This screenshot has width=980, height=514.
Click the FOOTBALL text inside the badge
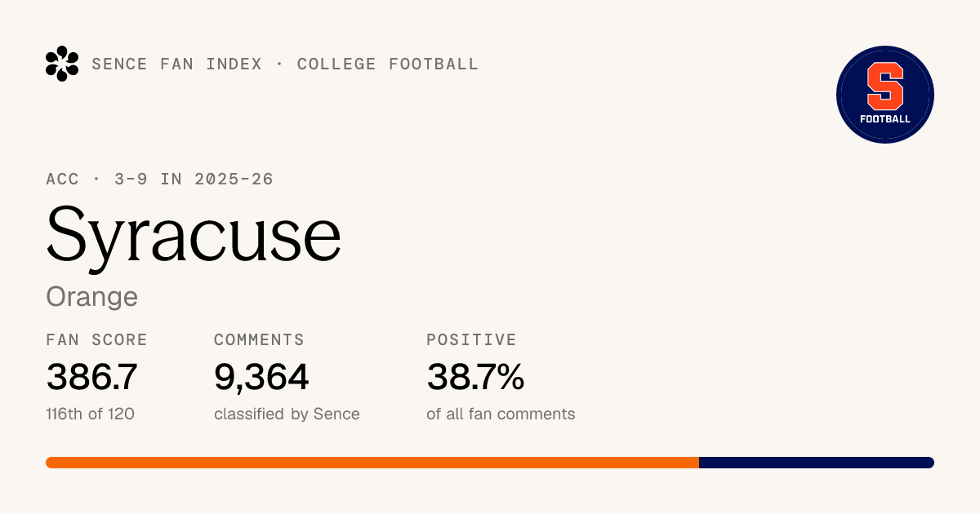(885, 119)
